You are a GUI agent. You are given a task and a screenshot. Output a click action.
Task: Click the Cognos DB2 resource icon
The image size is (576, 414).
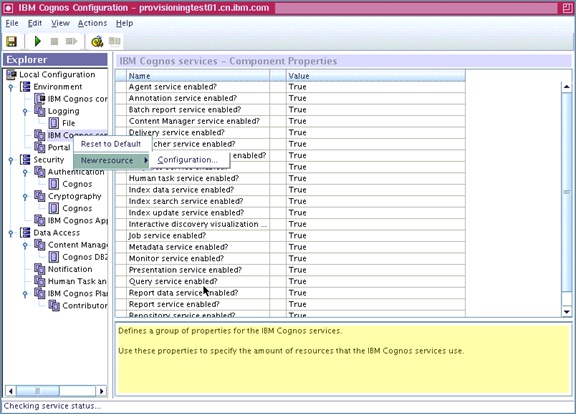(54, 257)
